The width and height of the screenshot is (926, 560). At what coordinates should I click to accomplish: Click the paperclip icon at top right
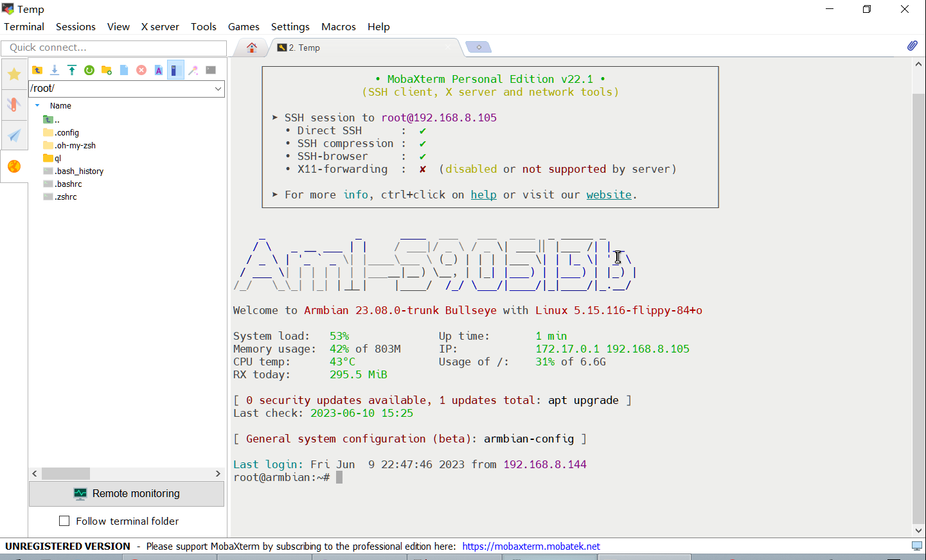pyautogui.click(x=912, y=46)
